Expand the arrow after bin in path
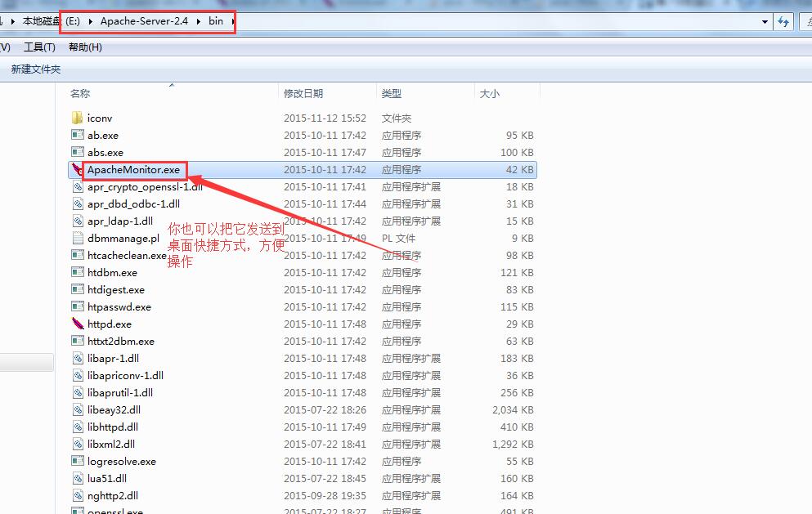812x514 pixels. (x=233, y=21)
